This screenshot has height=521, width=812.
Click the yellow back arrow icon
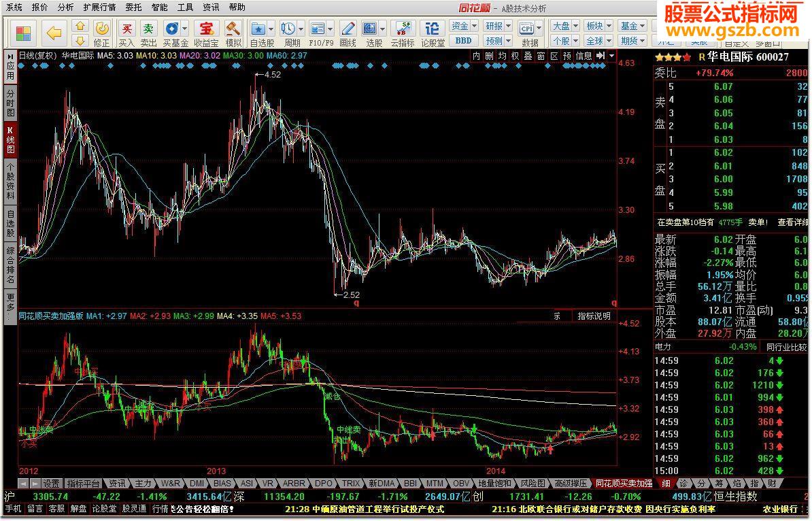54,33
